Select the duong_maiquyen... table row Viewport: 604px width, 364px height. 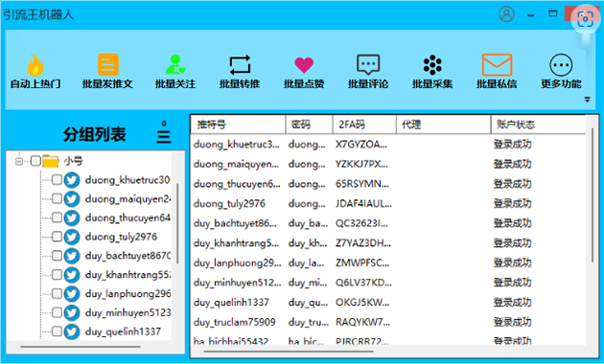(x=388, y=164)
